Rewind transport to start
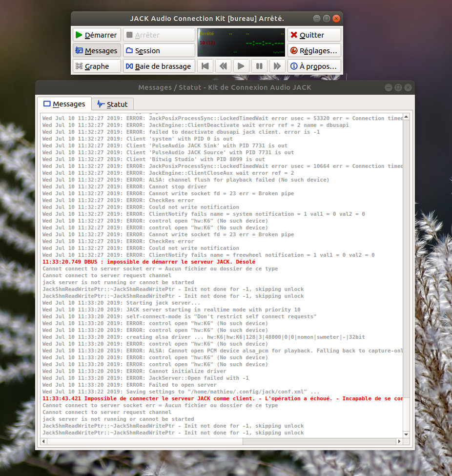Screen dimensions: 452x476 coord(205,66)
